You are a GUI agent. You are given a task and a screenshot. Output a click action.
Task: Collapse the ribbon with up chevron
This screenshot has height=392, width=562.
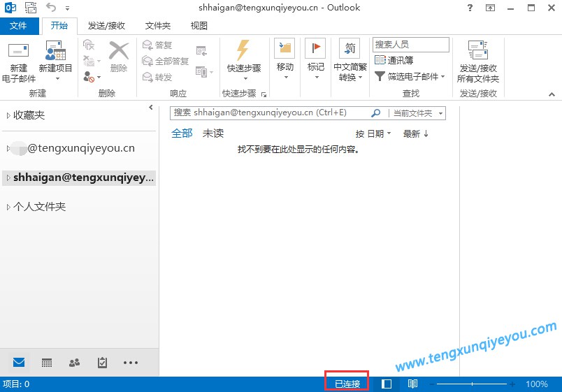(552, 94)
